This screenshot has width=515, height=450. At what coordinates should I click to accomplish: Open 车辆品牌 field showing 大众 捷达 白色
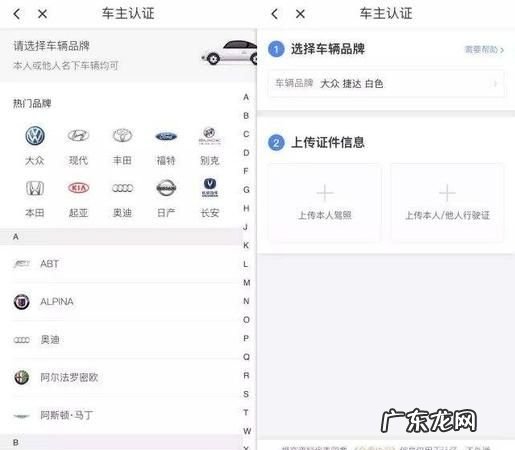(386, 83)
